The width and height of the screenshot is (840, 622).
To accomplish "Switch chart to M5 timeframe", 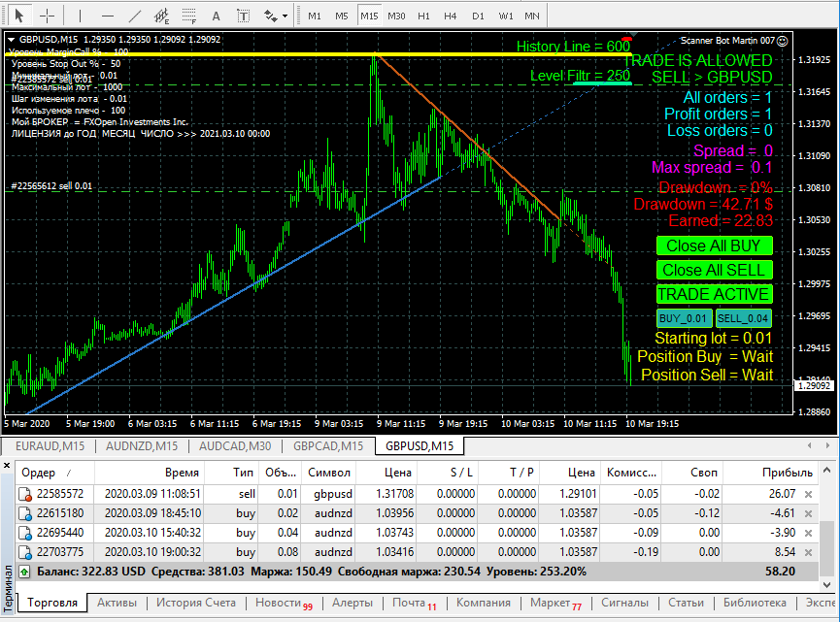I will click(x=342, y=16).
